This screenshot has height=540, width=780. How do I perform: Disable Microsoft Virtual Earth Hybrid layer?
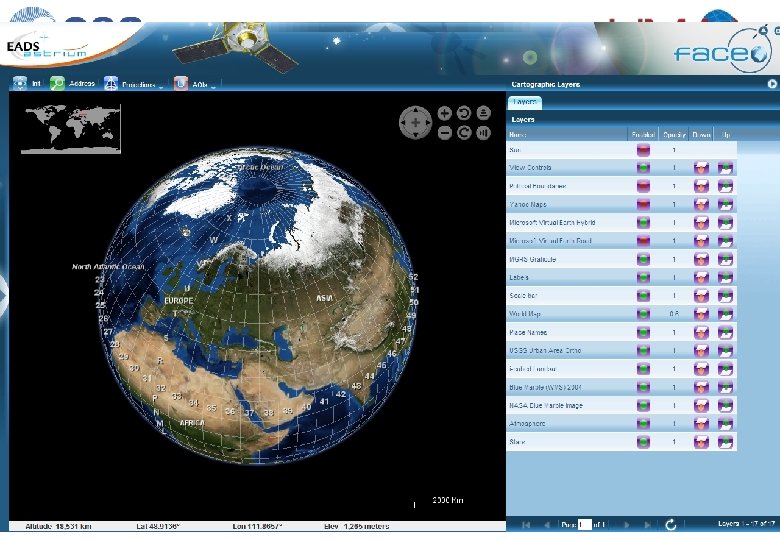tap(643, 223)
